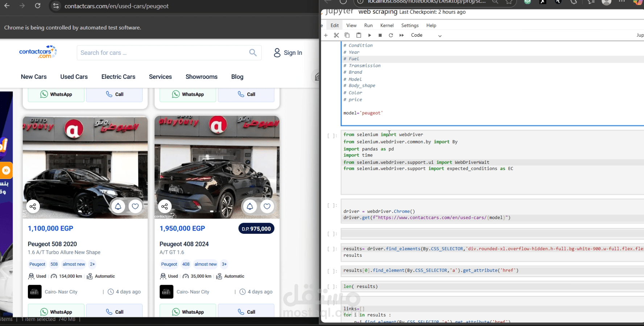644x326 pixels.
Task: Restart the Jupyter kernel
Action: [391, 35]
